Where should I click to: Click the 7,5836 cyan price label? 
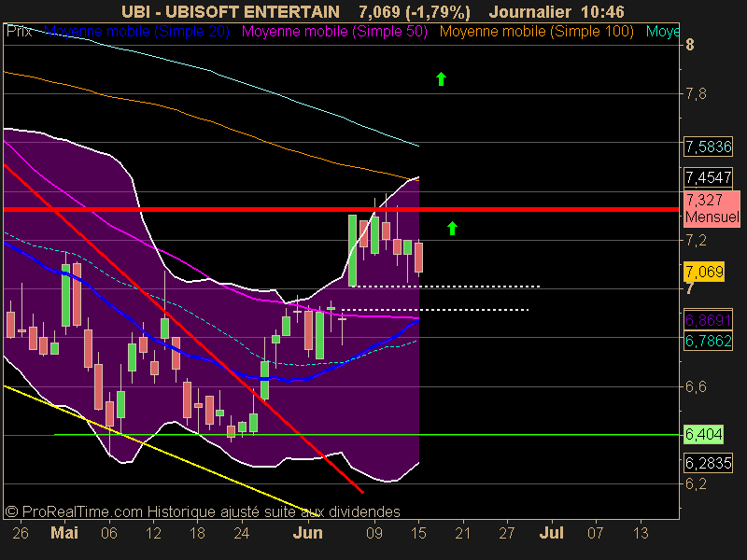708,147
